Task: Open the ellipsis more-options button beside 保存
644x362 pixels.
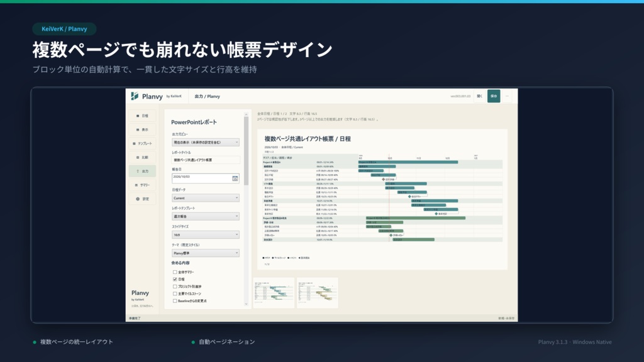Action: pos(507,96)
